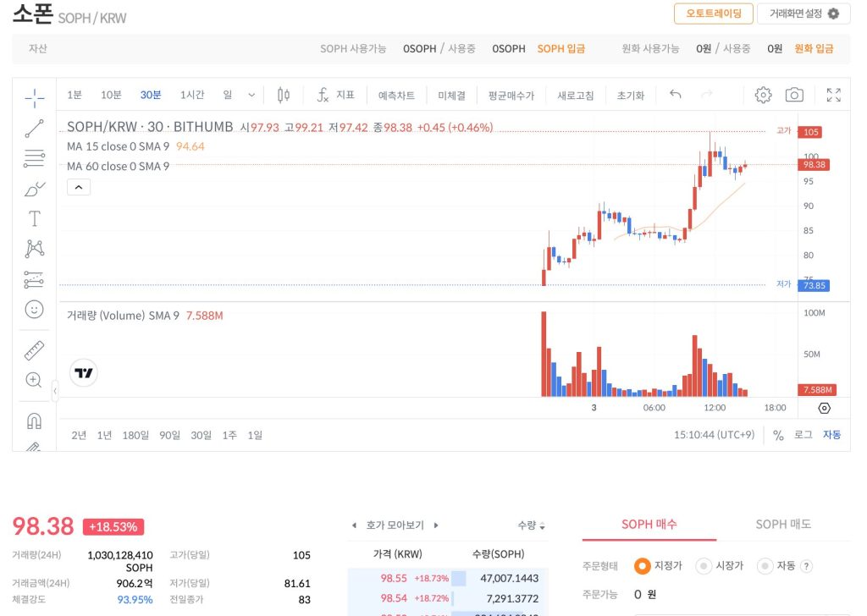Select the 98.54 order book price row

pyautogui.click(x=448, y=598)
